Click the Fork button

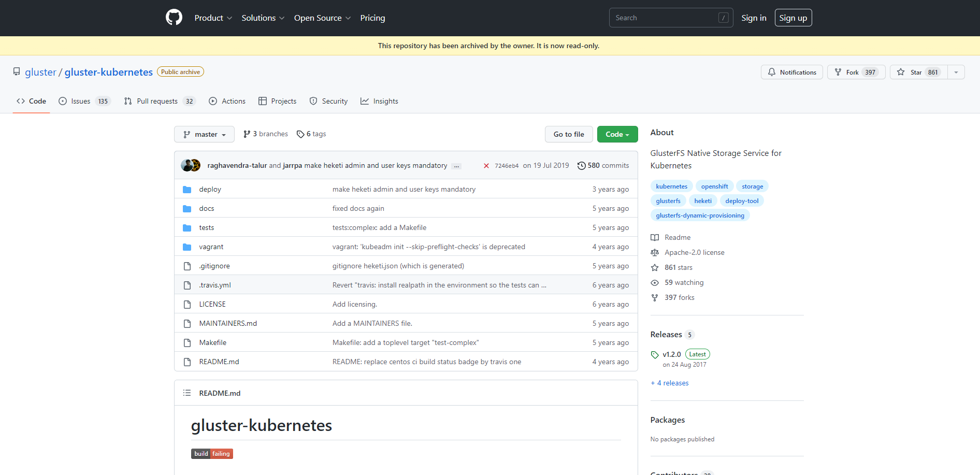856,73
